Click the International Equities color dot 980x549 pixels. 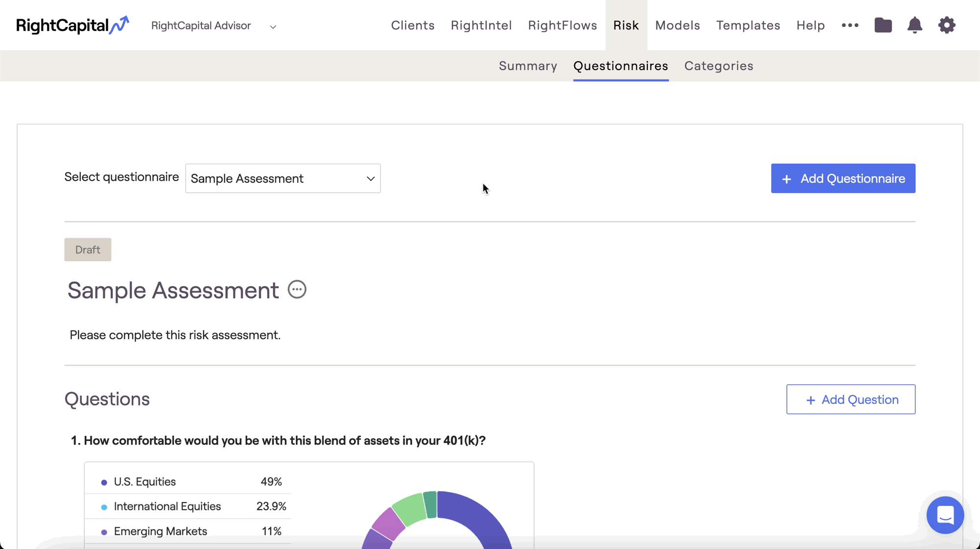(x=104, y=507)
